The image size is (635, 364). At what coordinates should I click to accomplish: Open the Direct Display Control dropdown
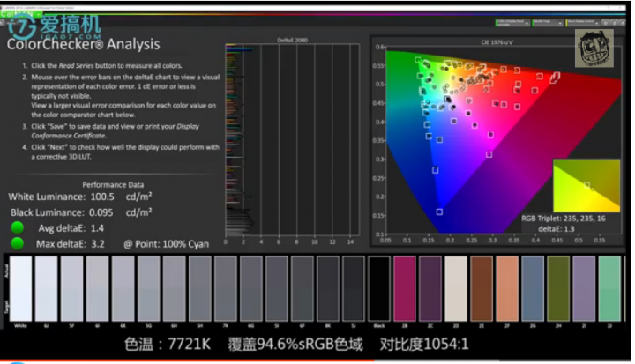pyautogui.click(x=583, y=23)
